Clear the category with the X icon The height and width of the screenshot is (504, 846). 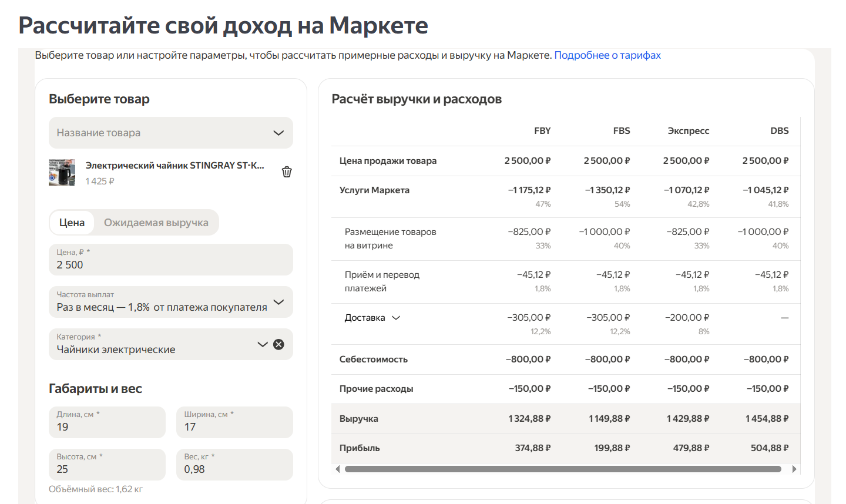[279, 344]
